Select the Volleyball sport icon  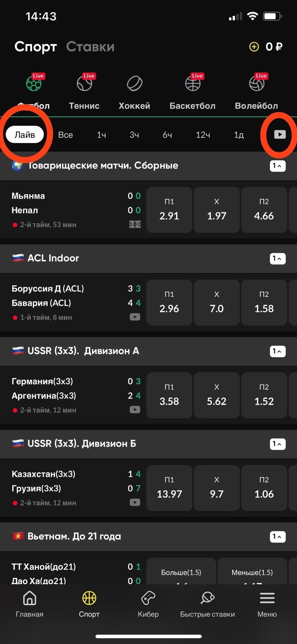(257, 83)
